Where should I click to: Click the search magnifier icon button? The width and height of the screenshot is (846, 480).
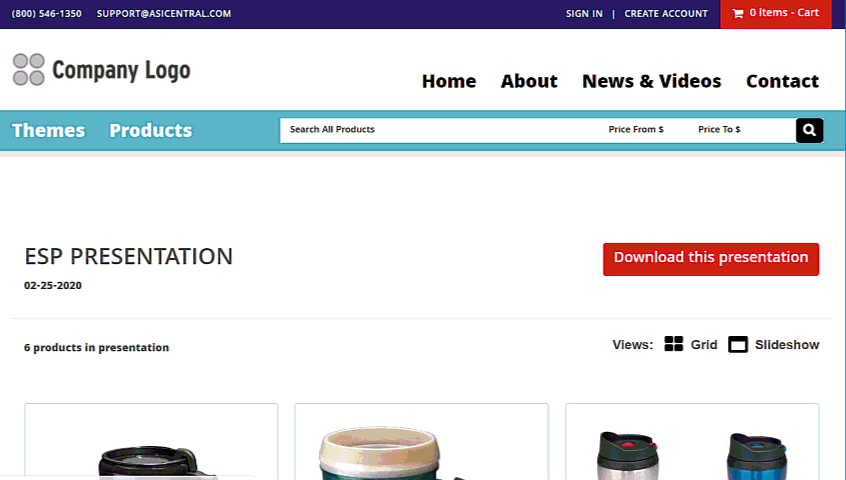(x=809, y=130)
